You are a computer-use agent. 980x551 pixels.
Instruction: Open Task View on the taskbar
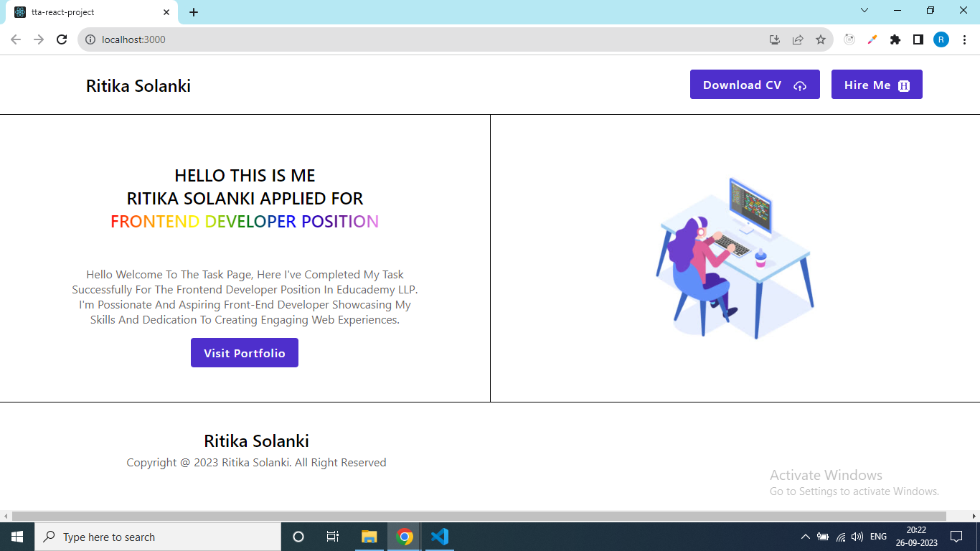click(x=332, y=537)
